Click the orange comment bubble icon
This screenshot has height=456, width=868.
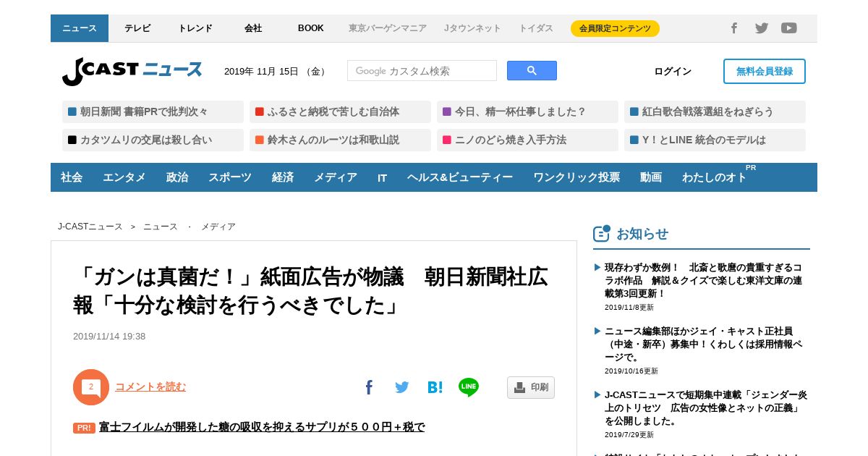[91, 387]
